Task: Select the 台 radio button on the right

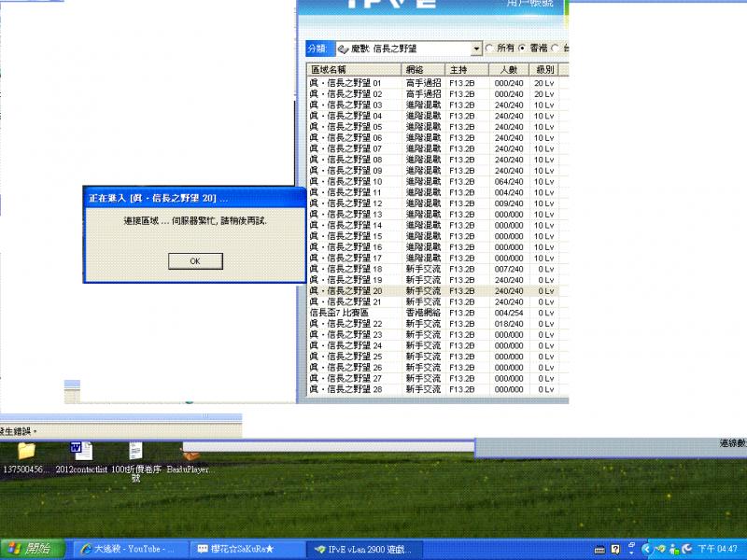Action: coord(557,49)
